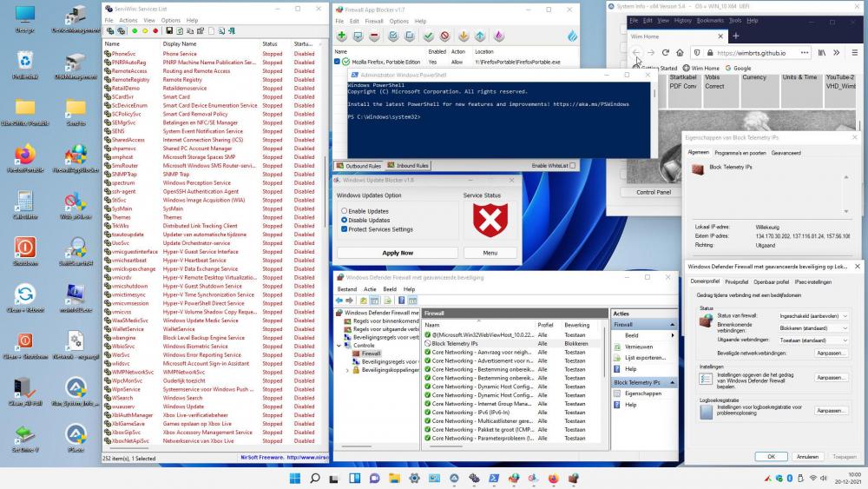The height and width of the screenshot is (489, 868).
Task: Collapse the Controle tree node
Action: [x=339, y=345]
